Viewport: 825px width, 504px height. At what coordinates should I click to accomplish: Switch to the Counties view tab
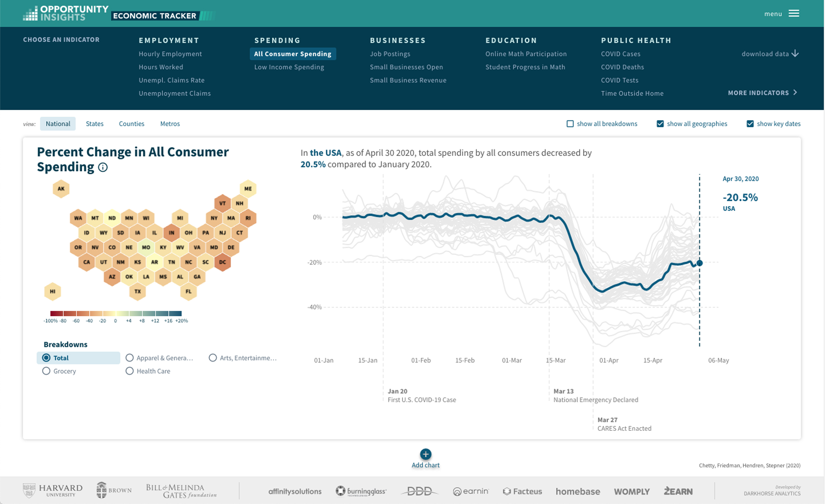tap(132, 124)
